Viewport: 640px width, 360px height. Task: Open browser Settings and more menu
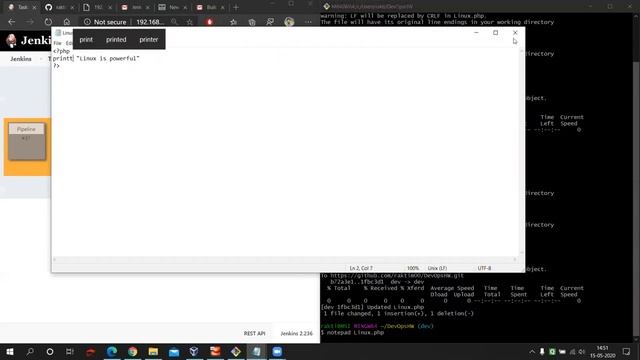click(308, 22)
